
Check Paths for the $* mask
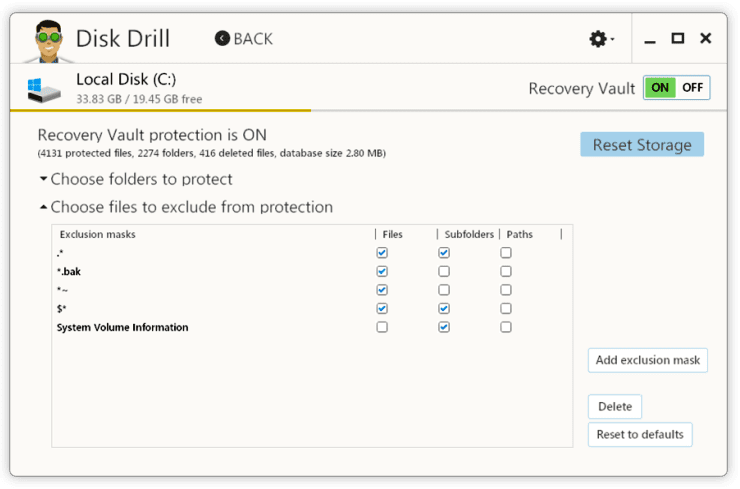click(x=506, y=309)
